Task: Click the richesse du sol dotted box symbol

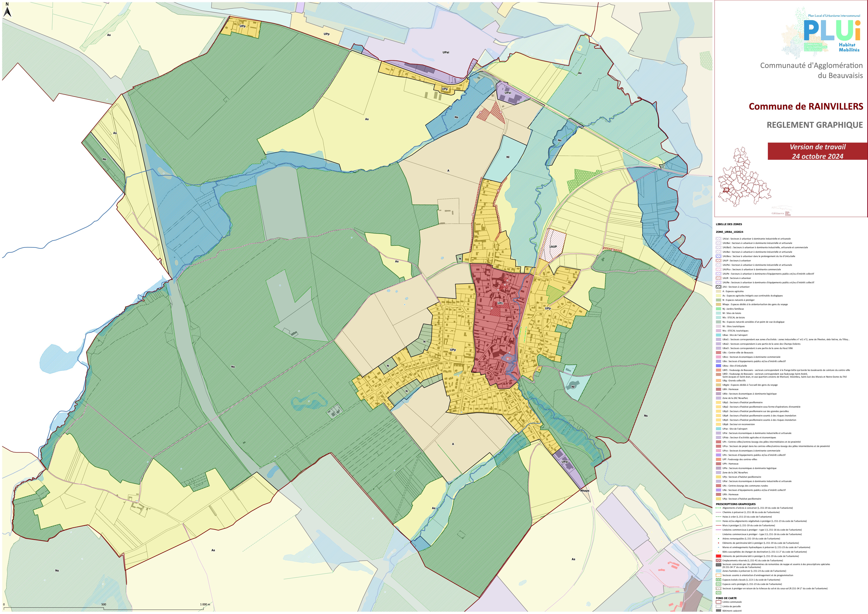Action: (x=718, y=589)
